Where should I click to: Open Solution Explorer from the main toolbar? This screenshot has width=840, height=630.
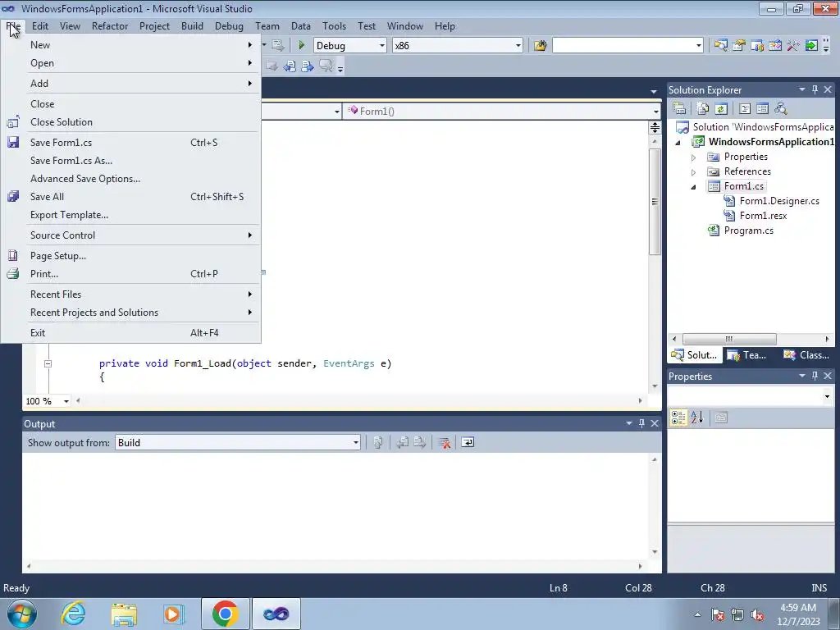[721, 46]
